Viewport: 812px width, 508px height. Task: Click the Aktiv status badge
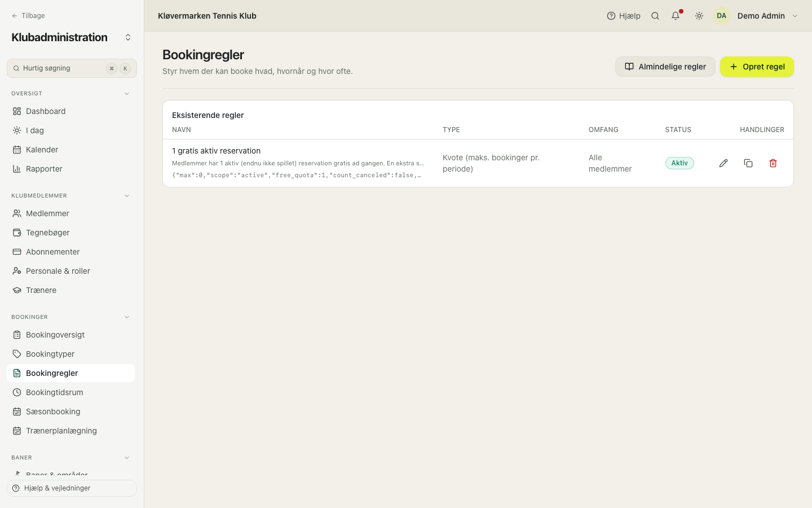(x=679, y=163)
